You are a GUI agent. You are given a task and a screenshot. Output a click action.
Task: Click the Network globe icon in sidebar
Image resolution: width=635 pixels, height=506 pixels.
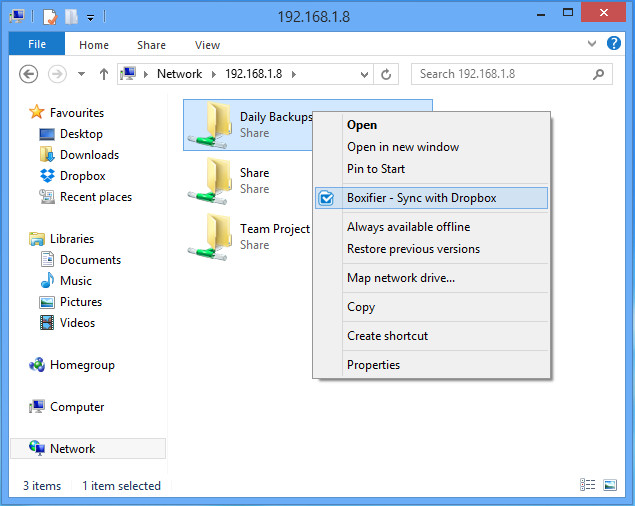(x=37, y=448)
